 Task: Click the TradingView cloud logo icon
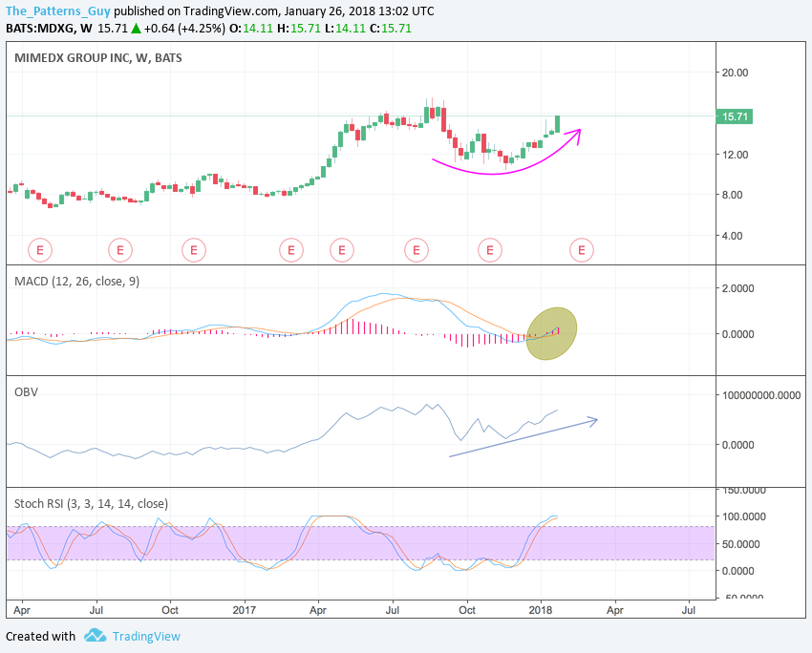click(95, 636)
